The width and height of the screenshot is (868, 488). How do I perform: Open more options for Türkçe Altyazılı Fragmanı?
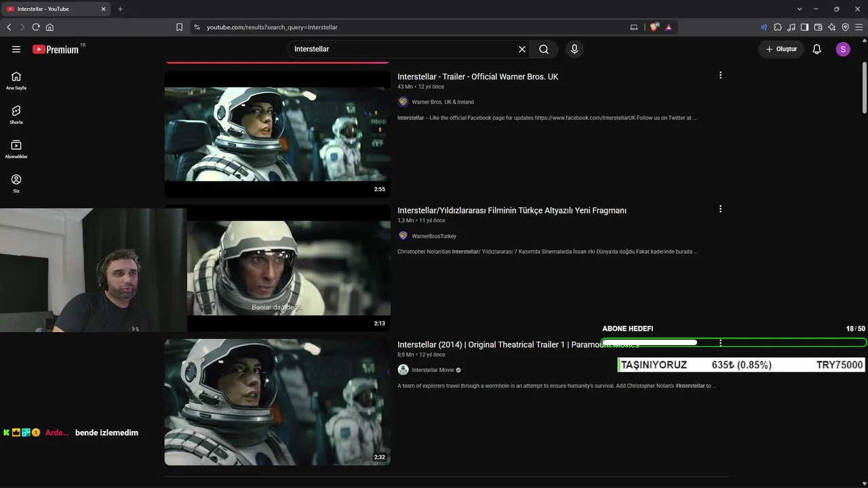tap(720, 209)
